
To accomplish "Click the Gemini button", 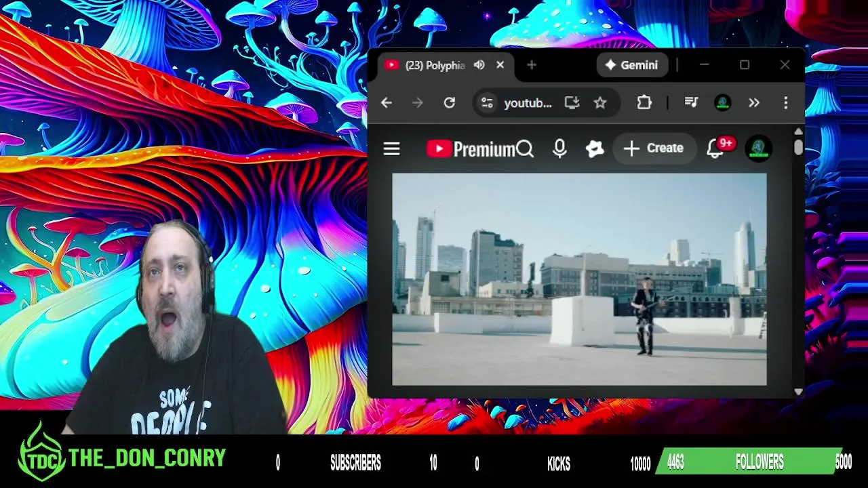I will 632,65.
